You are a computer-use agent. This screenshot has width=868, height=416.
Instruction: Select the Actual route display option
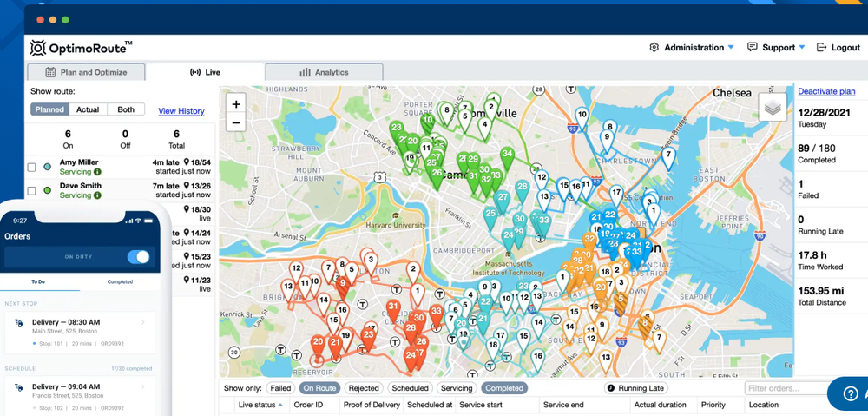(88, 109)
